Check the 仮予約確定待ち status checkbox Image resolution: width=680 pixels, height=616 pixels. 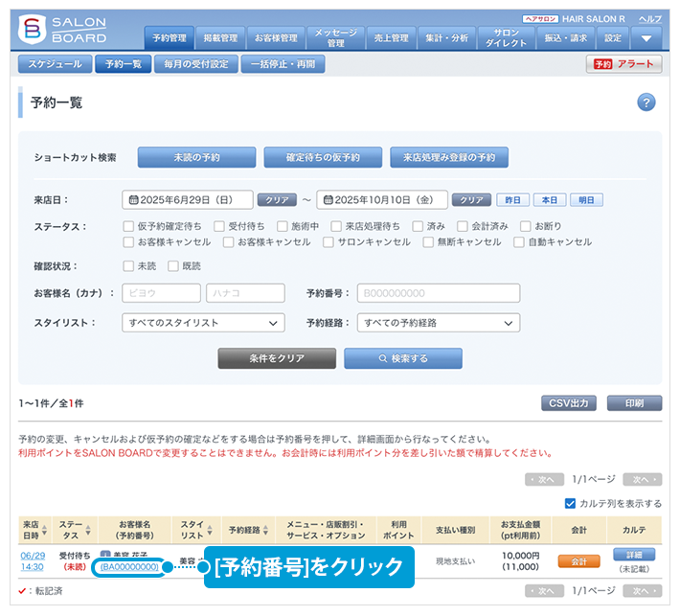128,227
